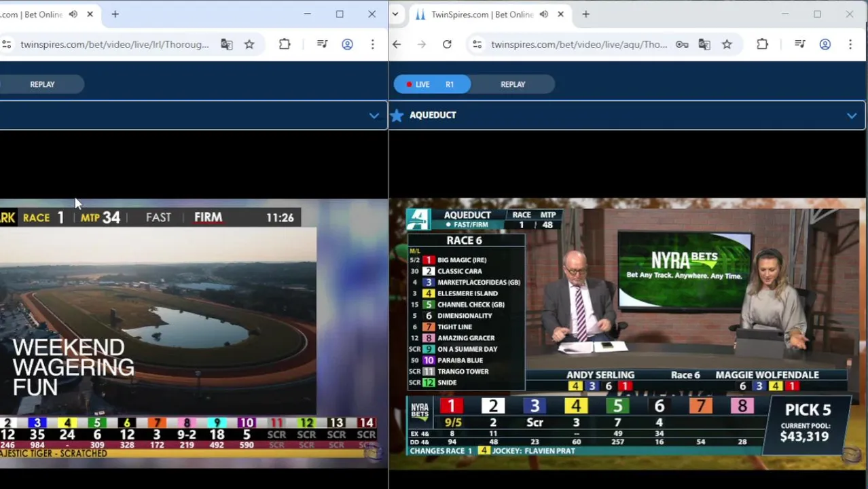This screenshot has width=868, height=489.
Task: Select left window address bar URL
Action: click(115, 44)
